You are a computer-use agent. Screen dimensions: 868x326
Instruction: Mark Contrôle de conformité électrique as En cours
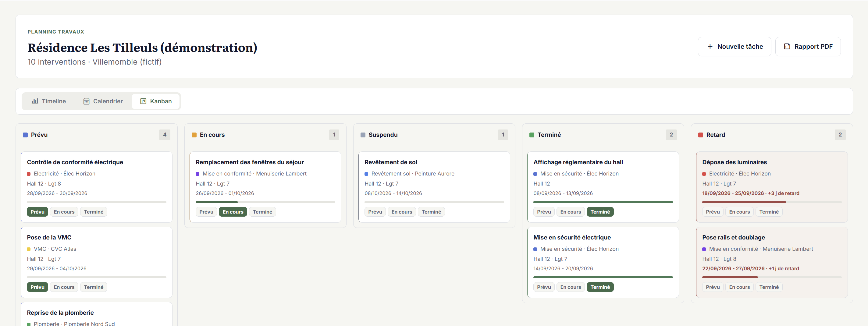point(64,212)
